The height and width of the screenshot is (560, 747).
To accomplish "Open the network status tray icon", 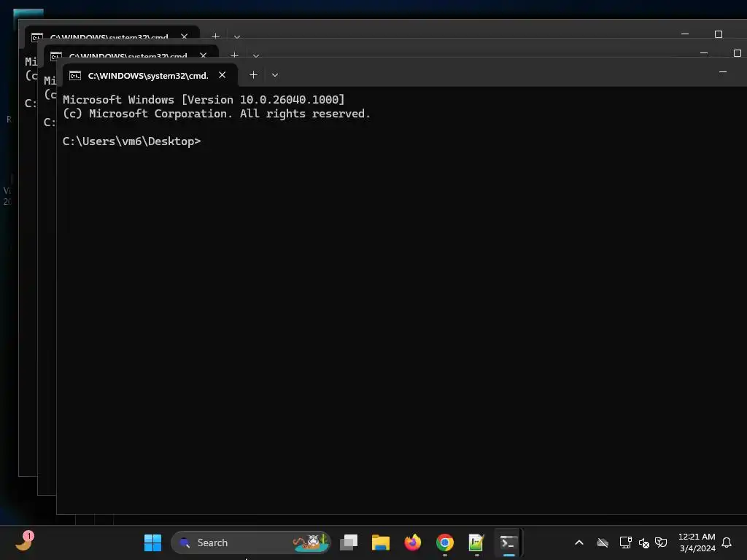I will [625, 542].
